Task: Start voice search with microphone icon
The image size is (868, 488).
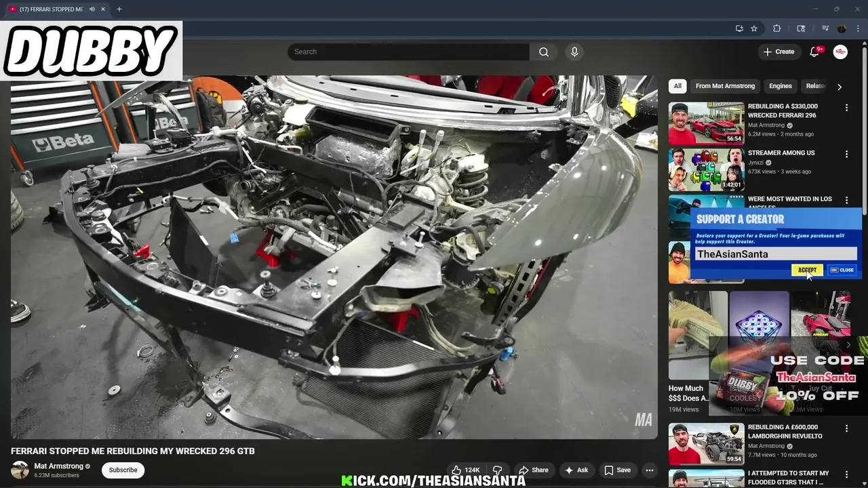Action: point(574,52)
